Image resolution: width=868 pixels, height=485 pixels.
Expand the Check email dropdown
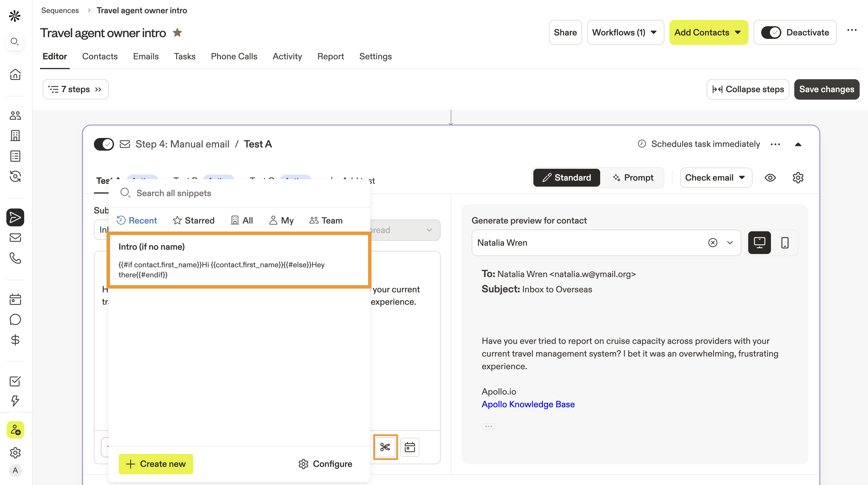point(716,178)
